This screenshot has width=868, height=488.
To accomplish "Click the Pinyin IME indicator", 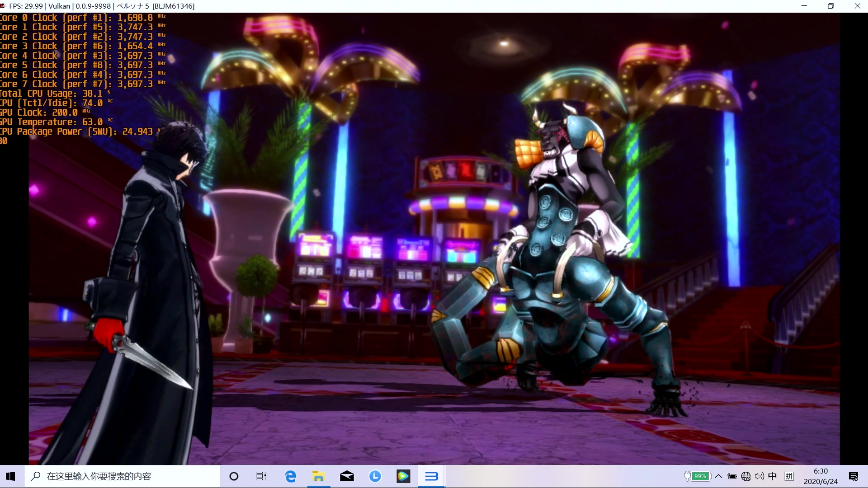I will point(789,476).
